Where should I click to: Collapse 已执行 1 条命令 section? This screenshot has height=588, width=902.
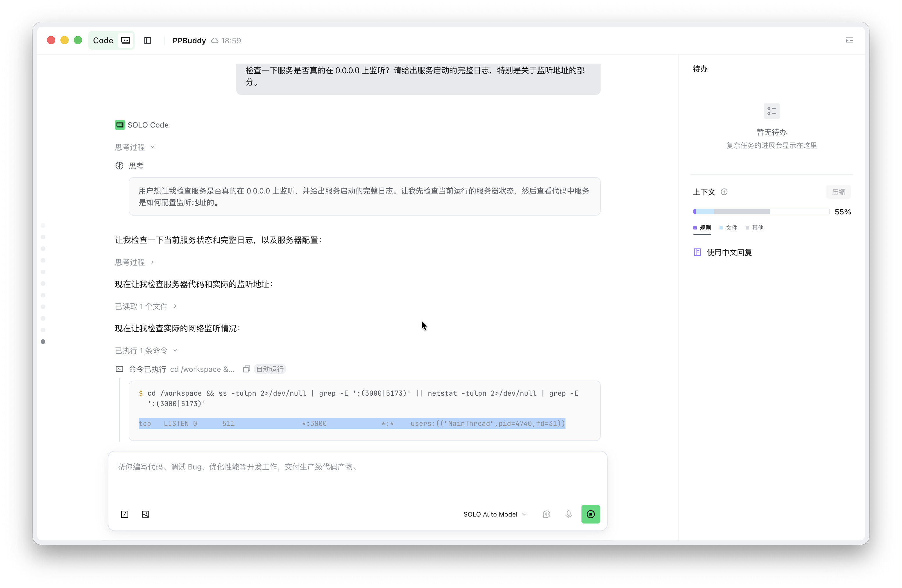(146, 351)
